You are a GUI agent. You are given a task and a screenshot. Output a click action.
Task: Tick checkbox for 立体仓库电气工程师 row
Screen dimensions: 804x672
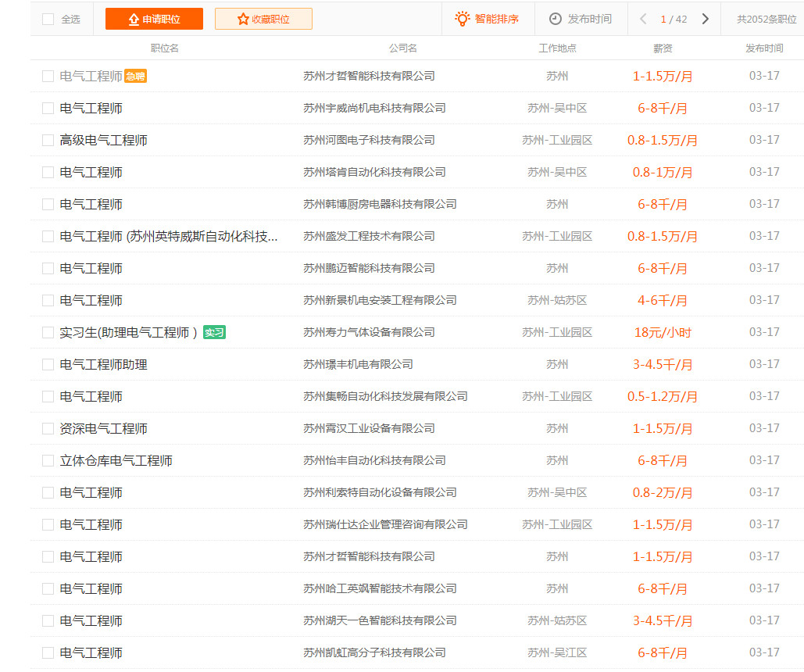[x=48, y=461]
